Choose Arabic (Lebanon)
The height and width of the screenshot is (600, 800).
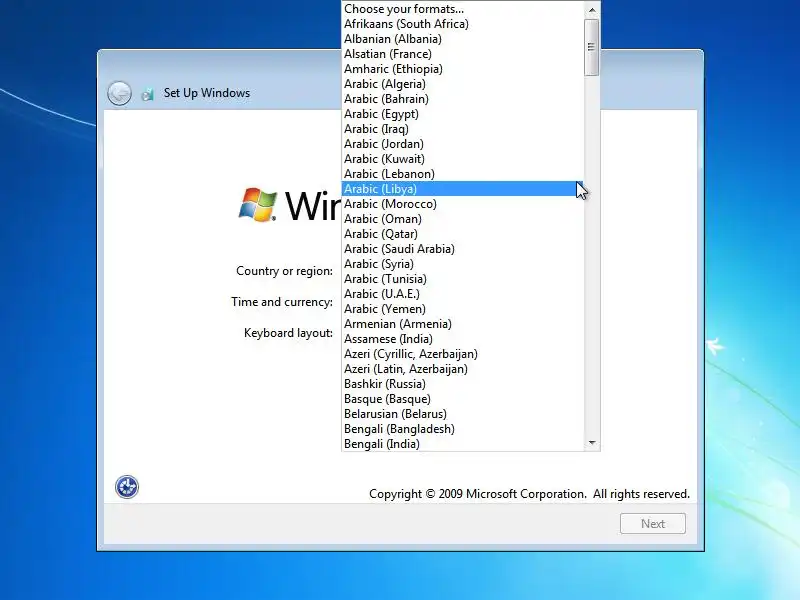462,174
